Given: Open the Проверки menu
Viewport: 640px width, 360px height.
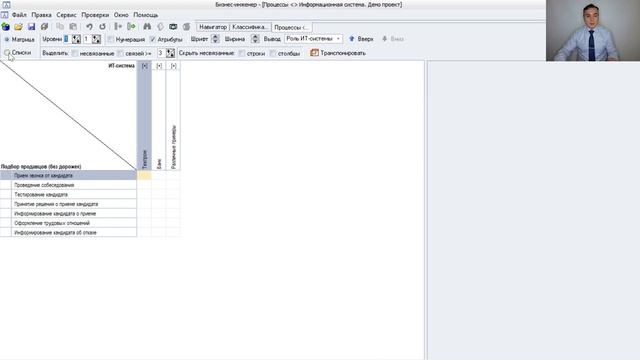Looking at the screenshot, I should point(95,15).
